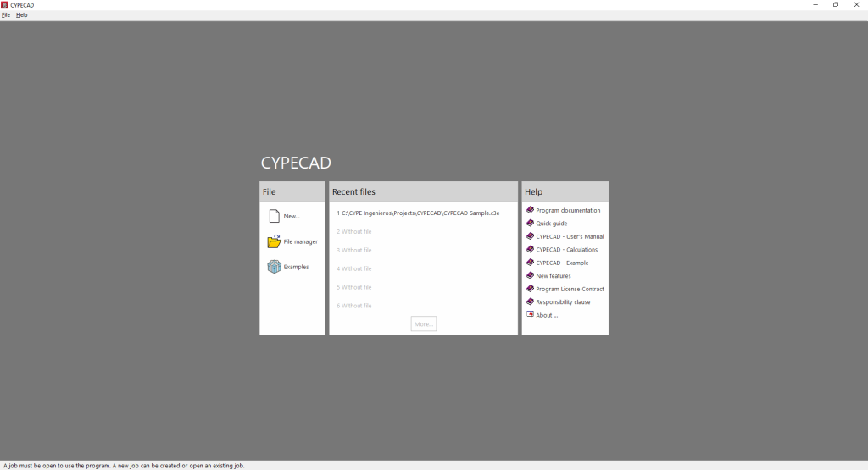
Task: Open File manager link
Action: (x=301, y=241)
